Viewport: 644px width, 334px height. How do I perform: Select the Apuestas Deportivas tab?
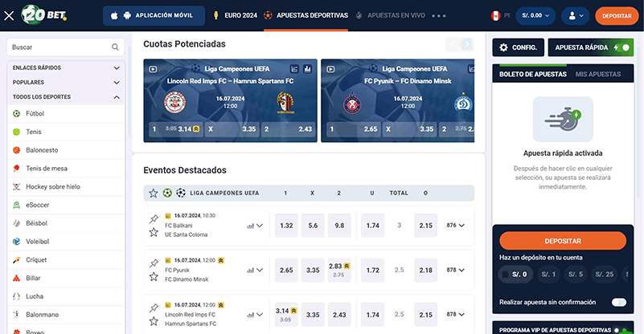[306, 15]
